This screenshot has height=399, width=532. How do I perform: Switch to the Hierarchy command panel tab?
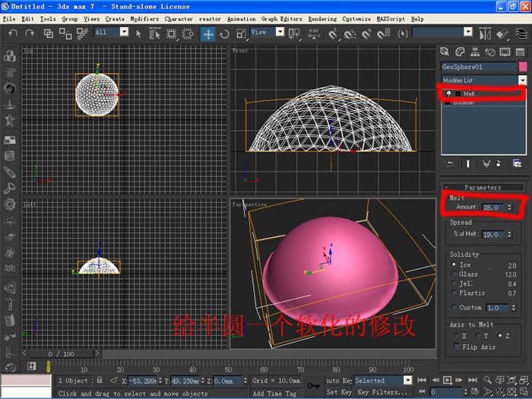[475, 52]
